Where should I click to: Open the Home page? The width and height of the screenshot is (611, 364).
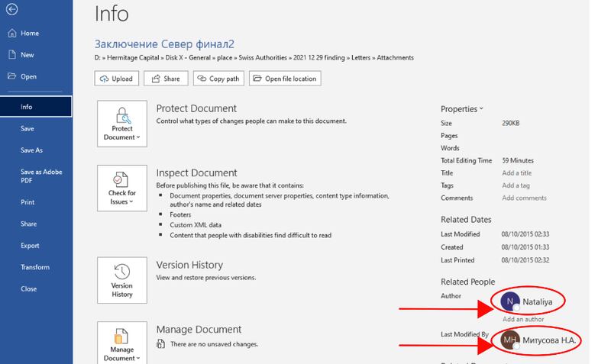click(29, 34)
